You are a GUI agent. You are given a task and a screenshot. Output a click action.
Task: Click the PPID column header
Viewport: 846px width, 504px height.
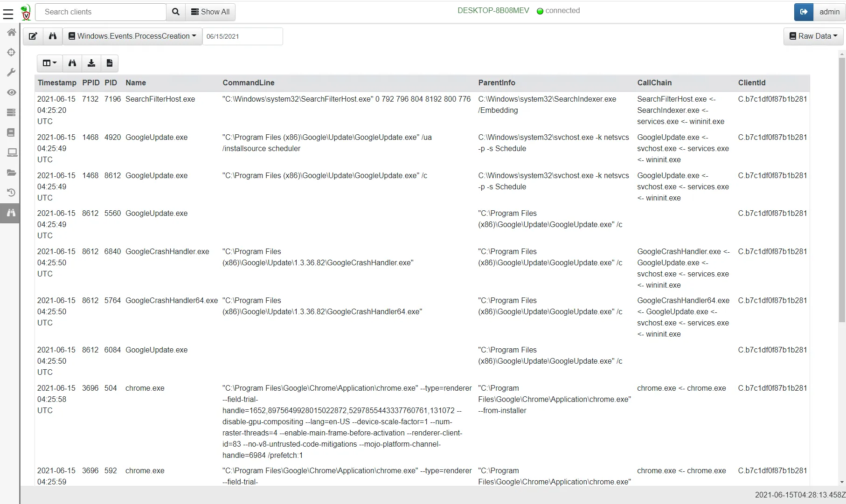tap(91, 83)
